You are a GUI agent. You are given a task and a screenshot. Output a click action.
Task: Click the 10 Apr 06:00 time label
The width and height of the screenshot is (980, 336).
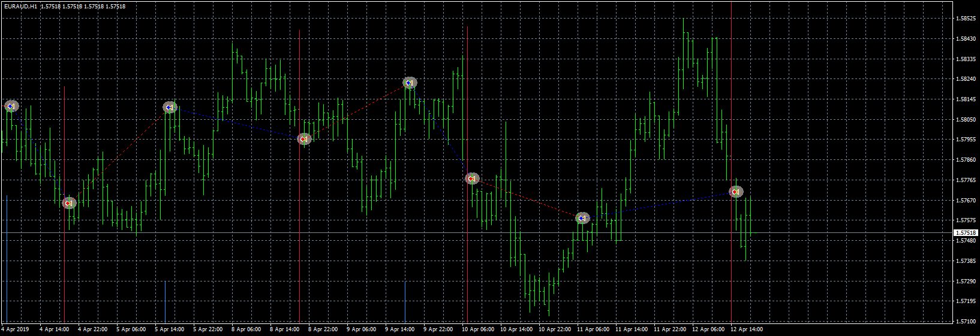pos(478,329)
